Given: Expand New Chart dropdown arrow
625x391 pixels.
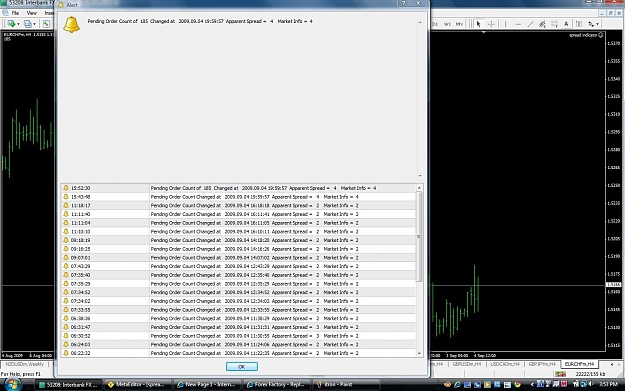Looking at the screenshot, I should (18, 24).
